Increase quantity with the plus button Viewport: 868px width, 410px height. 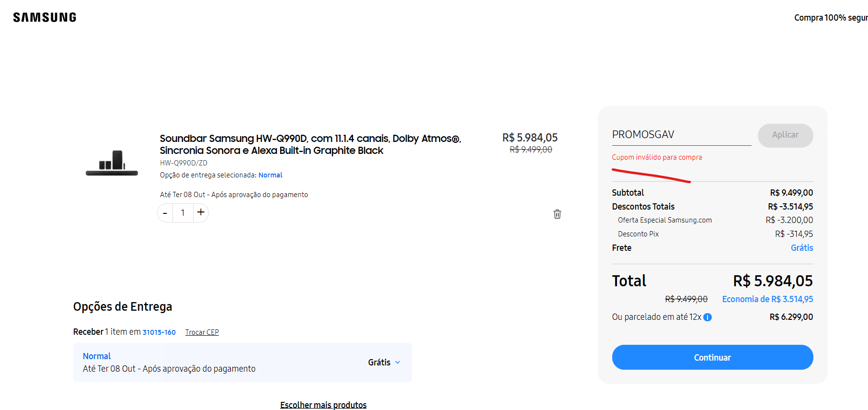tap(201, 212)
